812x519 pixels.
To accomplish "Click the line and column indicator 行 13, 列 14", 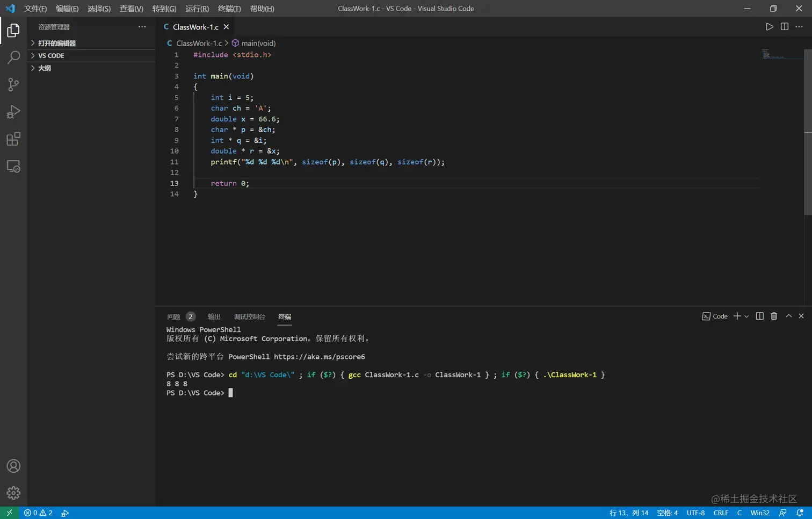I will point(629,513).
